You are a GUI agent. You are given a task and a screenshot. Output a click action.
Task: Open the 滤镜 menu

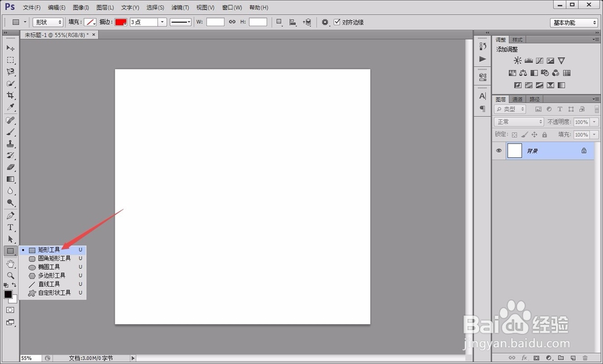click(x=180, y=7)
